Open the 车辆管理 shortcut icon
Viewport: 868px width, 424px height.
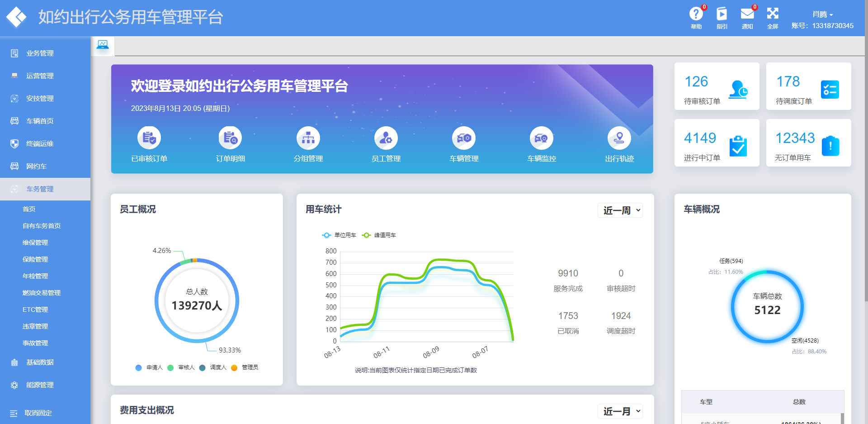[x=464, y=138]
